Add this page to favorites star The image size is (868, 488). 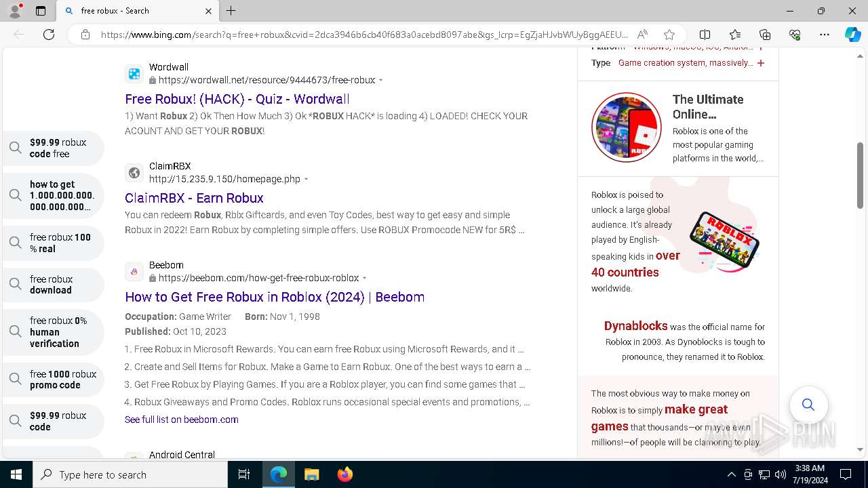point(669,35)
